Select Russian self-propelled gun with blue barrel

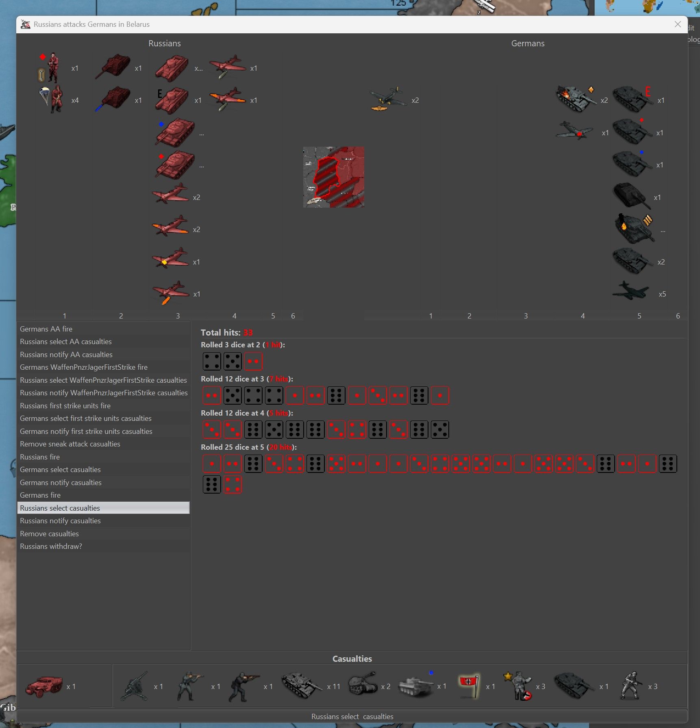click(113, 99)
